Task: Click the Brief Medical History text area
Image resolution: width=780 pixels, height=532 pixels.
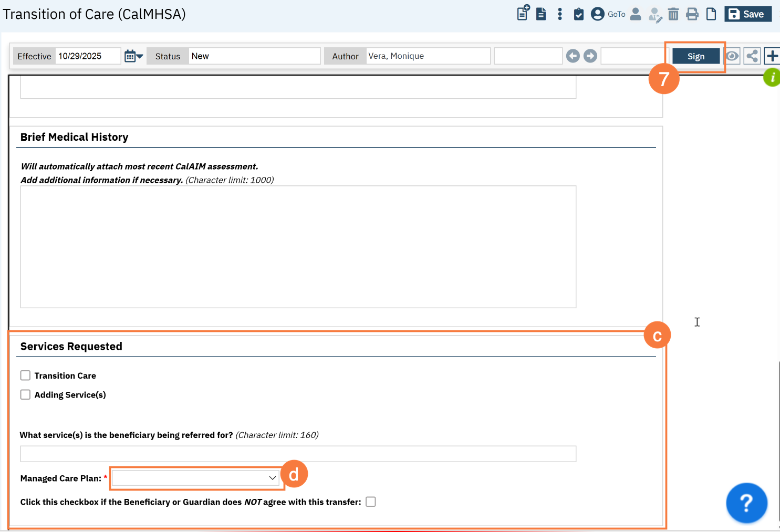Action: (x=298, y=247)
